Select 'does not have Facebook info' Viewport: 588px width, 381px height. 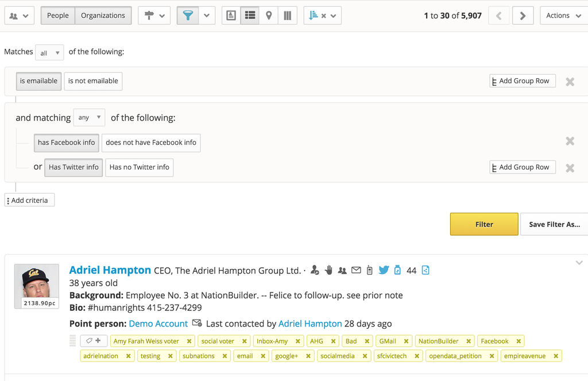151,143
